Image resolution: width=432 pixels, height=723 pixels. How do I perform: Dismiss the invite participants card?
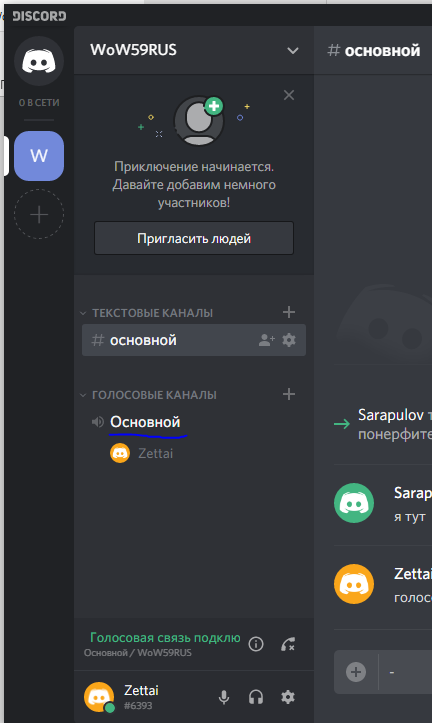pyautogui.click(x=289, y=95)
